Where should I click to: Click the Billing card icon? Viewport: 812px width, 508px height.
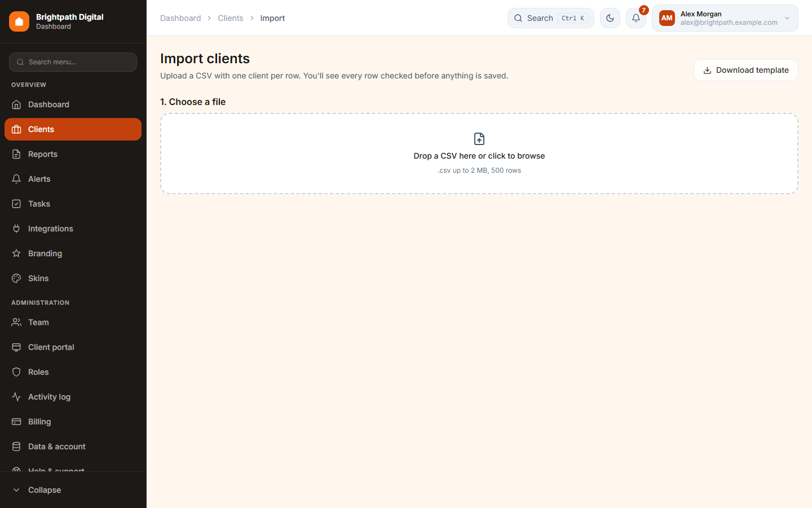click(x=16, y=422)
